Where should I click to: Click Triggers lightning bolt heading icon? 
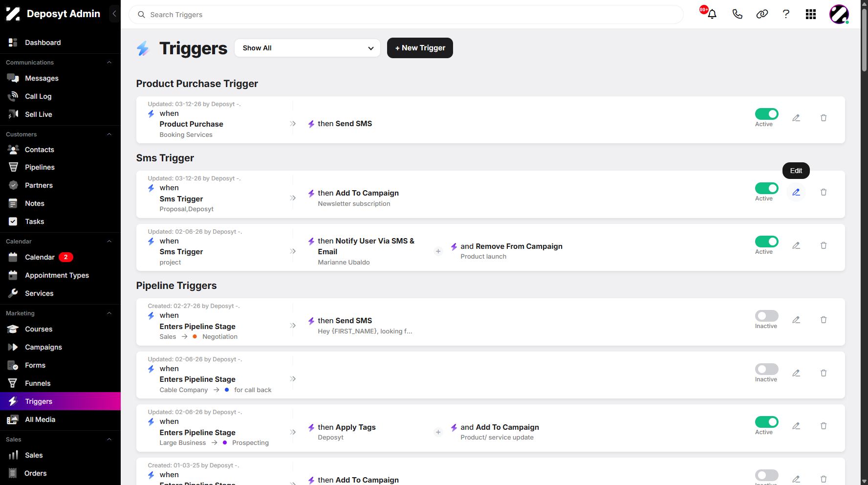pos(143,48)
